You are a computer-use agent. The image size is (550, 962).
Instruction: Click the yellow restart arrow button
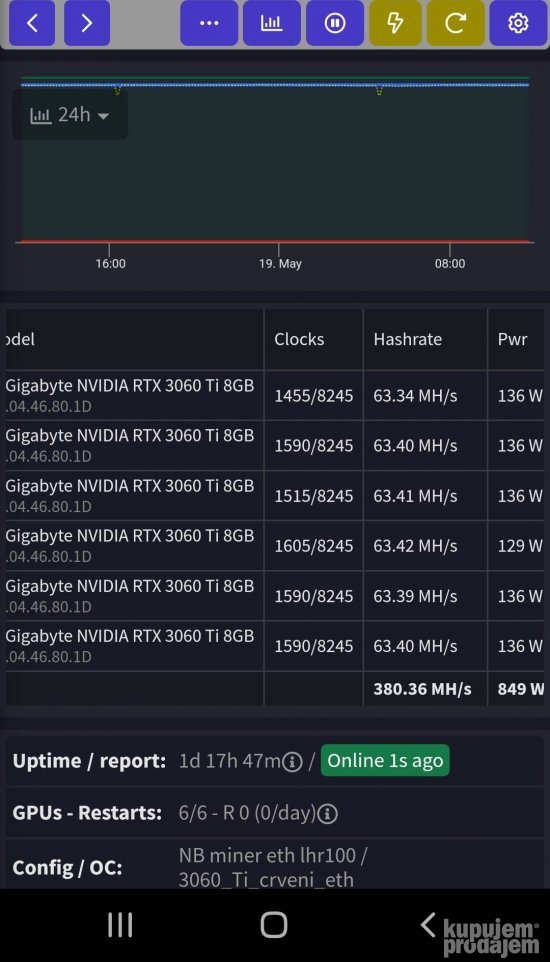click(x=455, y=23)
